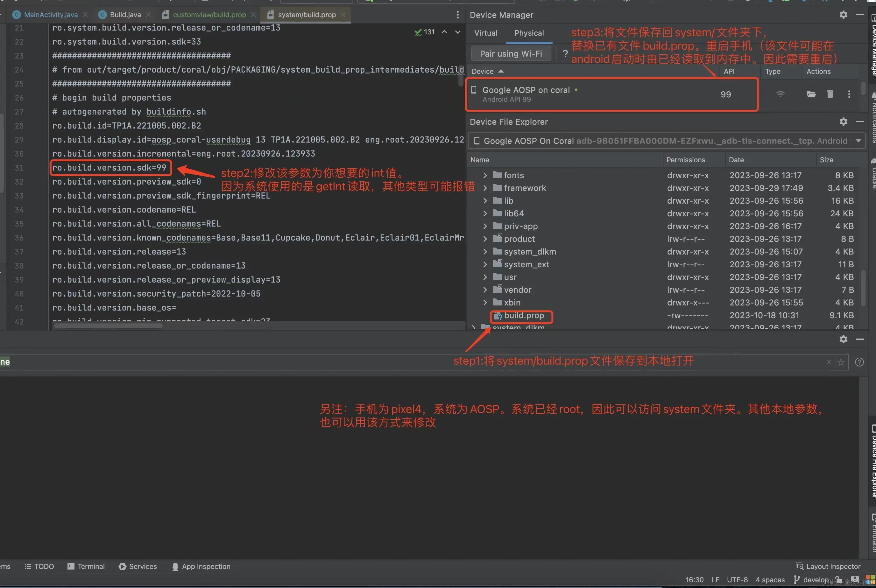Close the Build.java tab
The image size is (876, 588).
pyautogui.click(x=148, y=15)
